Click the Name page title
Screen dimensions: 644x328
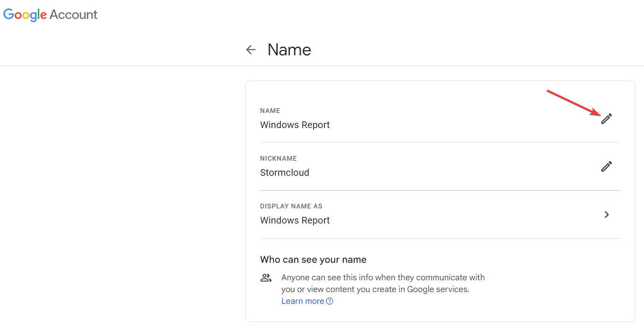click(289, 49)
